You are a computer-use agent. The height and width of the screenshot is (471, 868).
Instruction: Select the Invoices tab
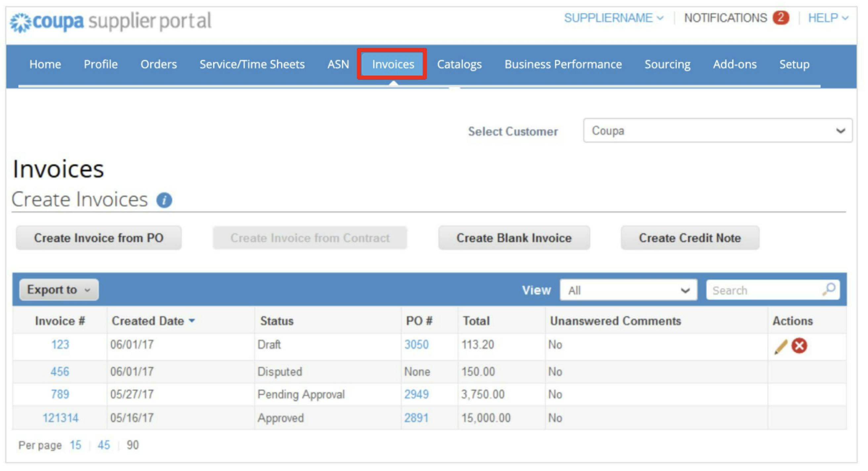pyautogui.click(x=393, y=64)
